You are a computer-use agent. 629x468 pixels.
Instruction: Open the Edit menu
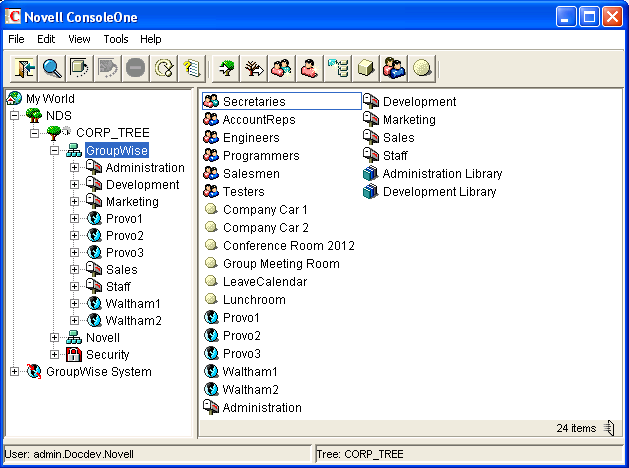46,39
